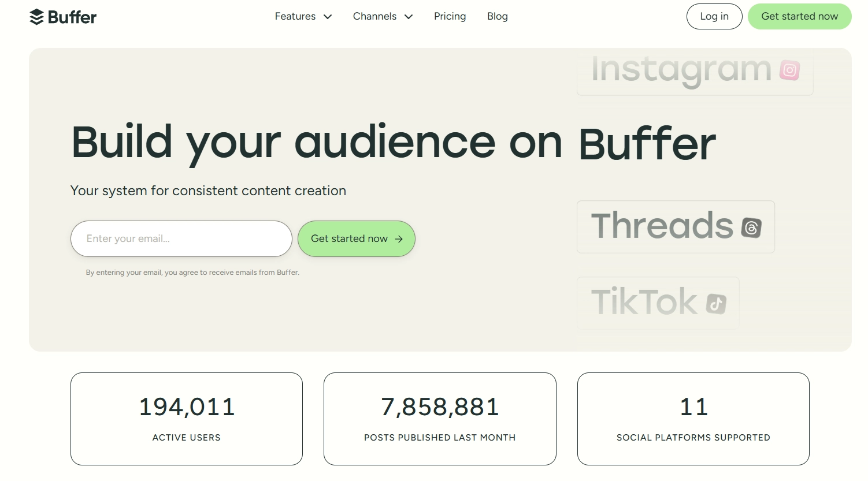This screenshot has height=481, width=868.
Task: Click arrow icon in hero Get started button
Action: (399, 239)
